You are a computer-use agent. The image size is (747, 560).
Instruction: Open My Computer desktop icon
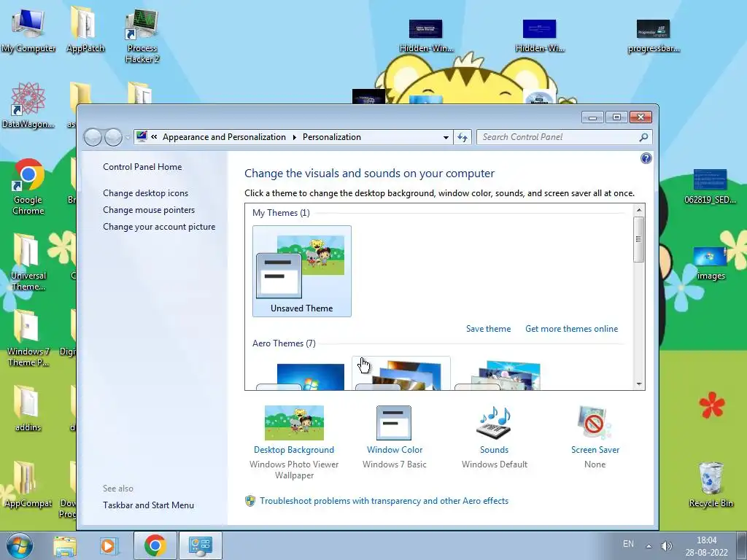point(28,29)
